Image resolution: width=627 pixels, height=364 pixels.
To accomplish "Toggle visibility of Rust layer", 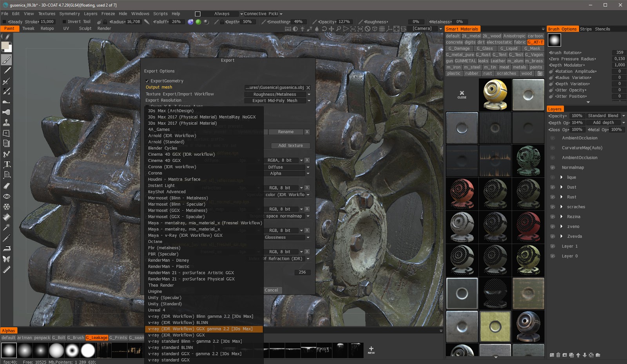I will coord(553,197).
